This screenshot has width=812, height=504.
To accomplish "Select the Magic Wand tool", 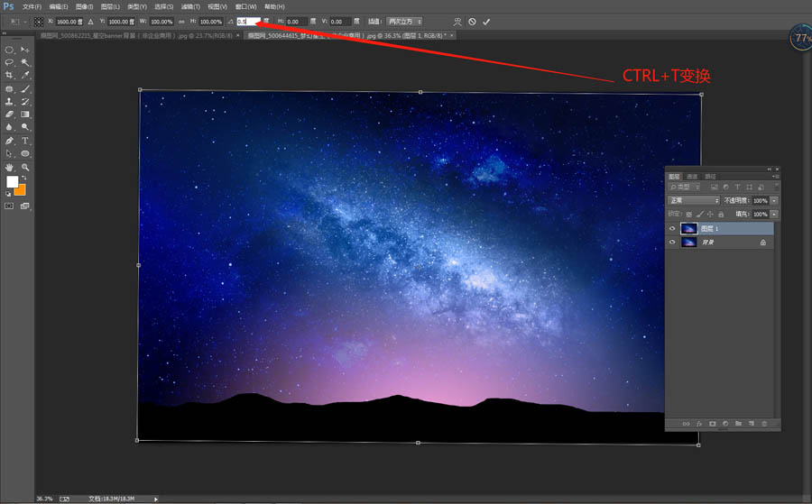I will 25,62.
